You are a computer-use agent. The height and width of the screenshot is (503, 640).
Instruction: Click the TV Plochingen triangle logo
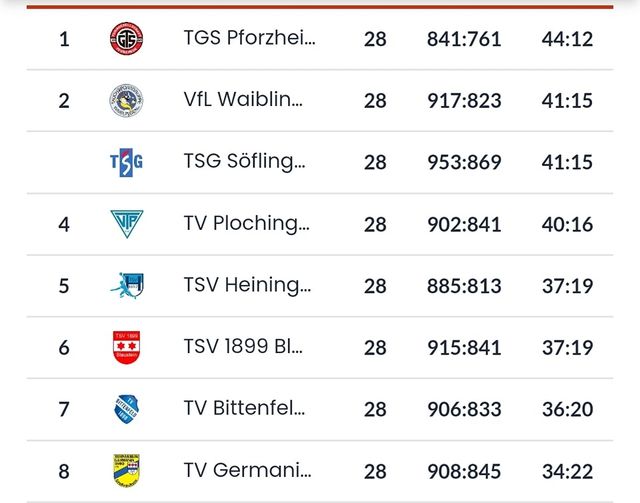point(126,224)
